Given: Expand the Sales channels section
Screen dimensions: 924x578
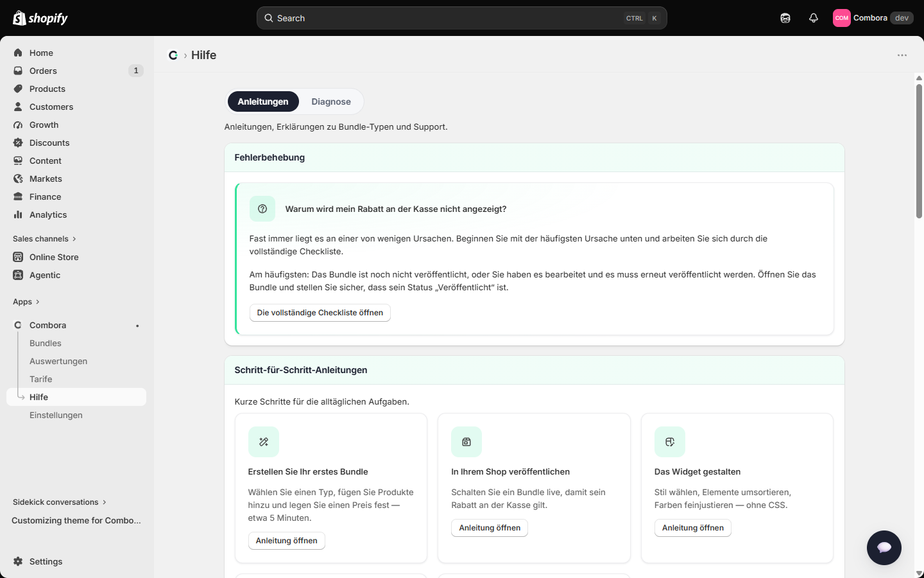Looking at the screenshot, I should click(x=44, y=239).
